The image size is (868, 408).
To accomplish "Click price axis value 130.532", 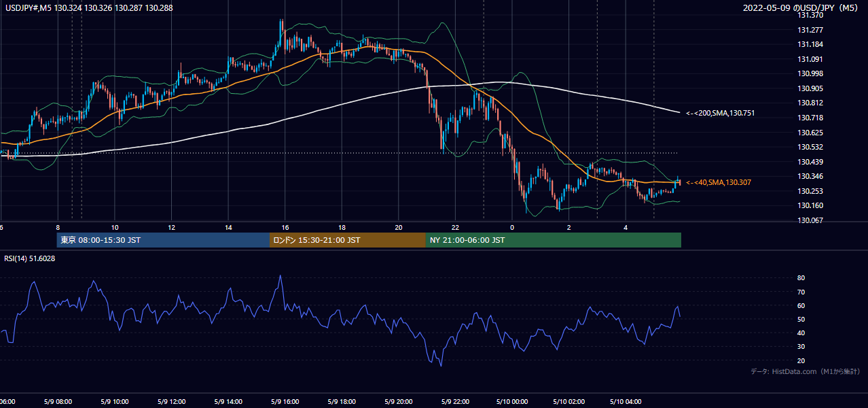I will [x=810, y=147].
